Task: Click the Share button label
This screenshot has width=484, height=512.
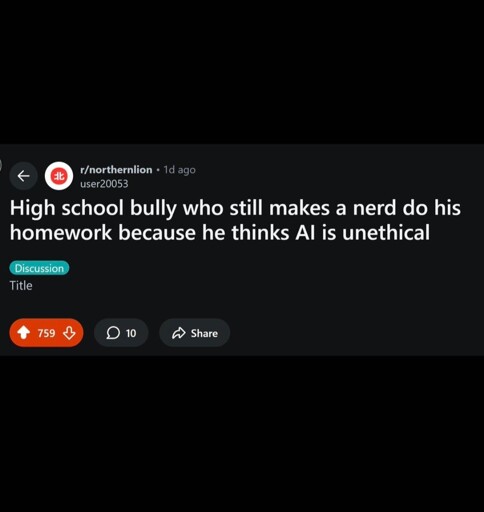Action: point(204,333)
